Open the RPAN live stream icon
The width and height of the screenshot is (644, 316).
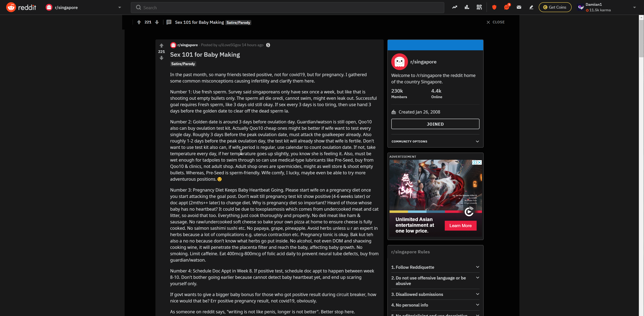(479, 7)
